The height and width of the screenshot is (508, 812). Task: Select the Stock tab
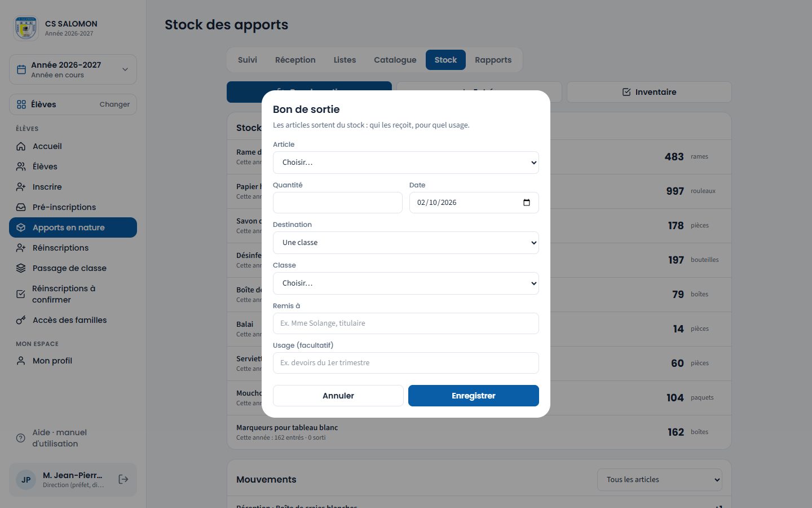click(x=445, y=60)
